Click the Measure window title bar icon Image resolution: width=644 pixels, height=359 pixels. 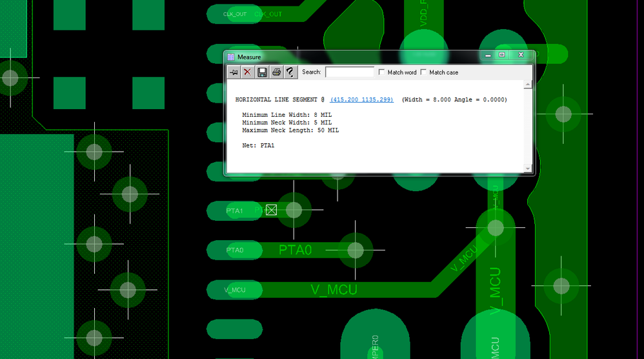coord(231,57)
